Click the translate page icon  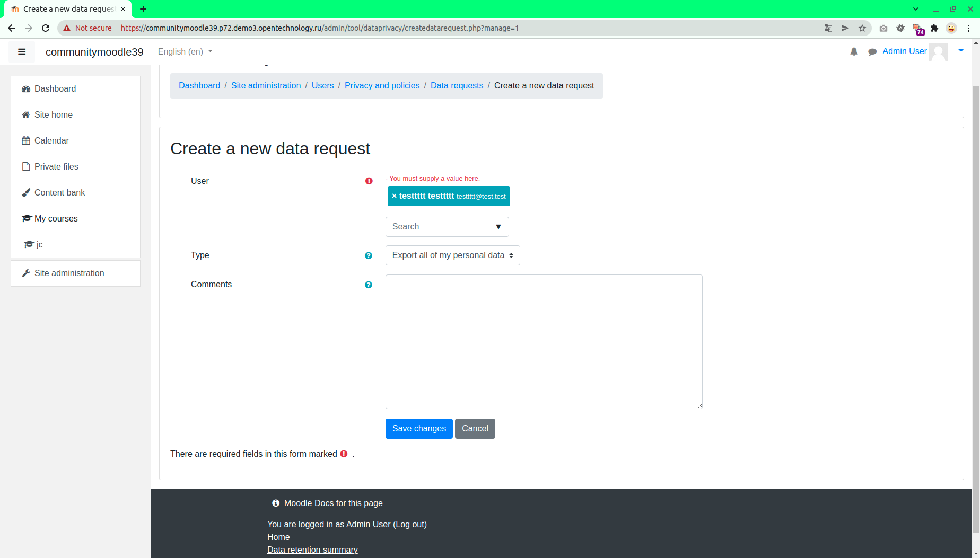828,28
